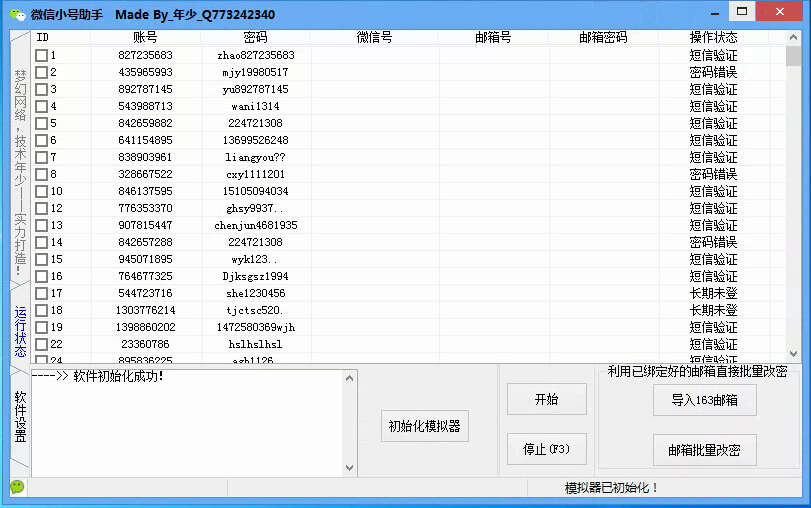Click account number 945071895

point(145,259)
